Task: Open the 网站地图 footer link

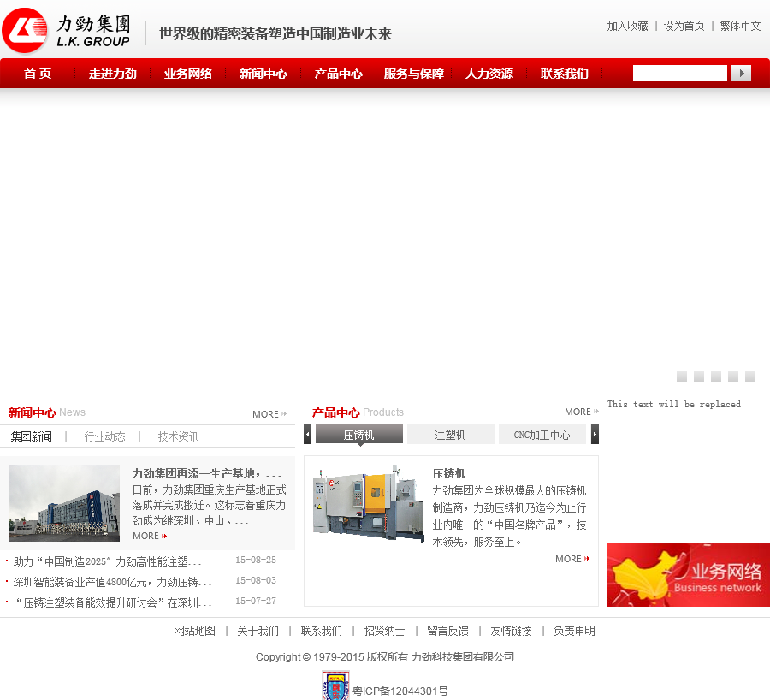Action: click(x=194, y=631)
